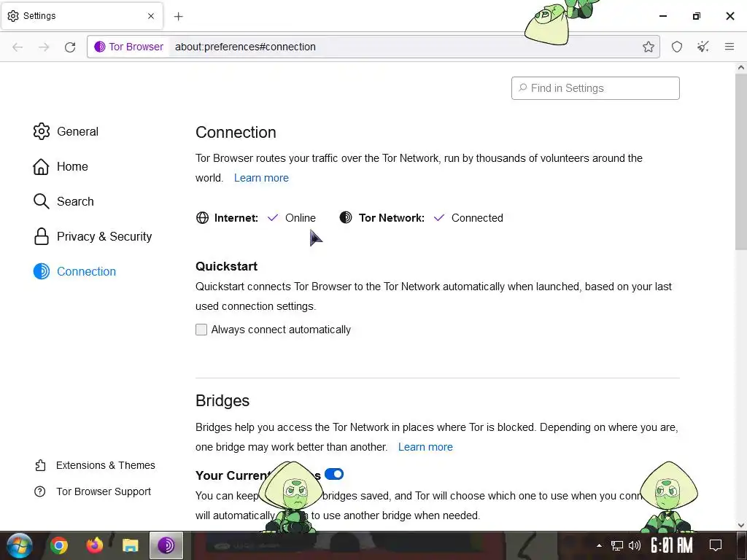Open the Search settings category

click(x=64, y=201)
